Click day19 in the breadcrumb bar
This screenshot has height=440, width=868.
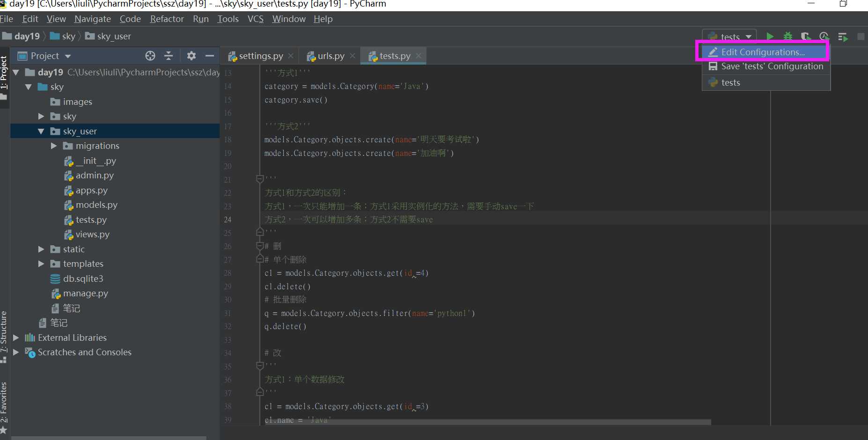(22, 36)
